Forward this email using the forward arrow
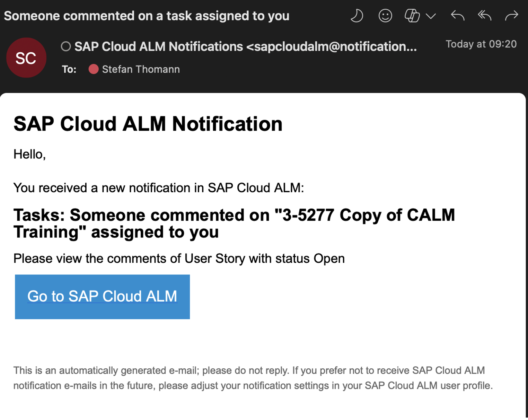 511,16
